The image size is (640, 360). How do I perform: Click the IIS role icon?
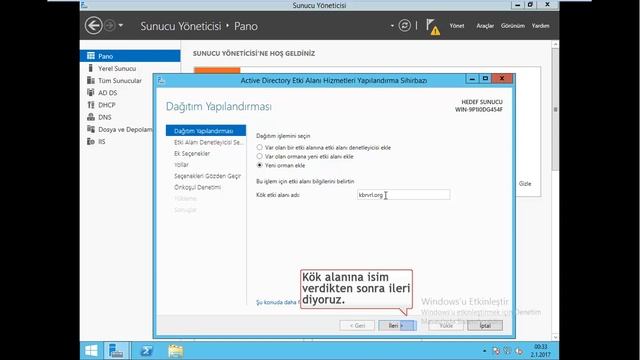pos(91,141)
